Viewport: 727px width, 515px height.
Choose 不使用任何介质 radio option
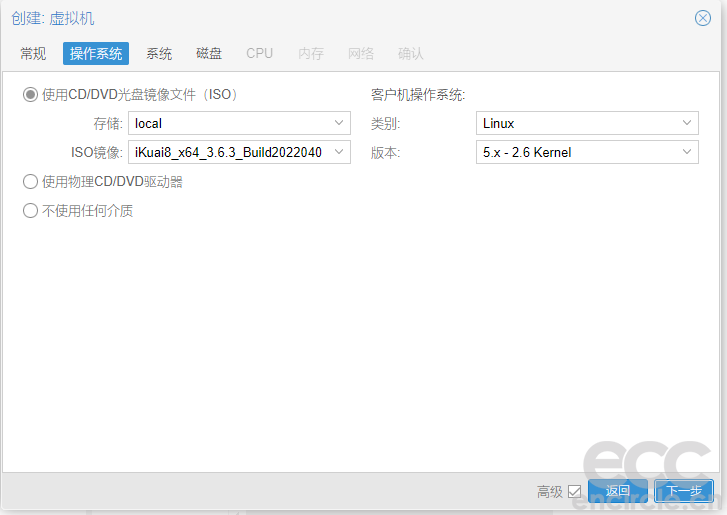pyautogui.click(x=30, y=211)
